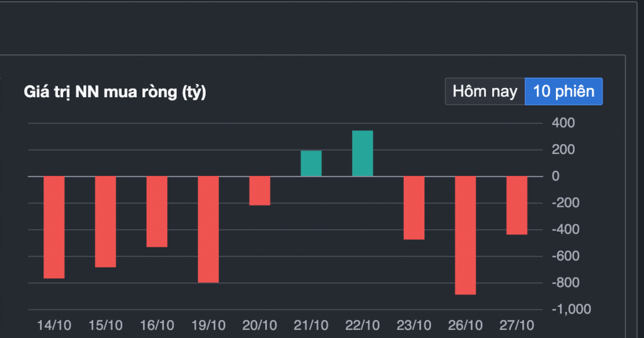Select the small red bar for 20/10
This screenshot has width=644, height=338.
(x=260, y=191)
